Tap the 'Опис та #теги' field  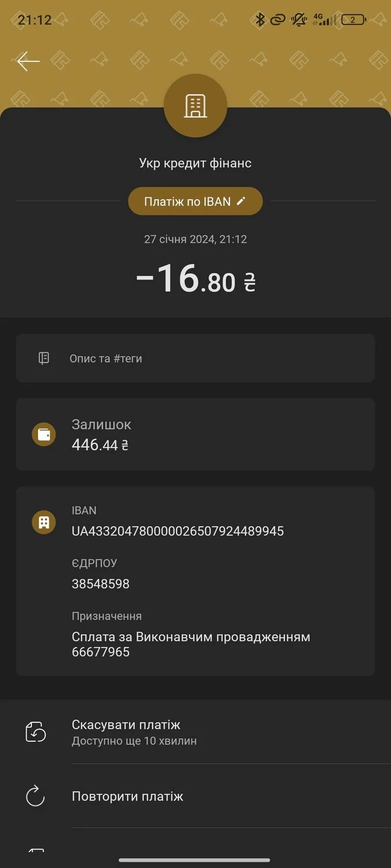195,358
